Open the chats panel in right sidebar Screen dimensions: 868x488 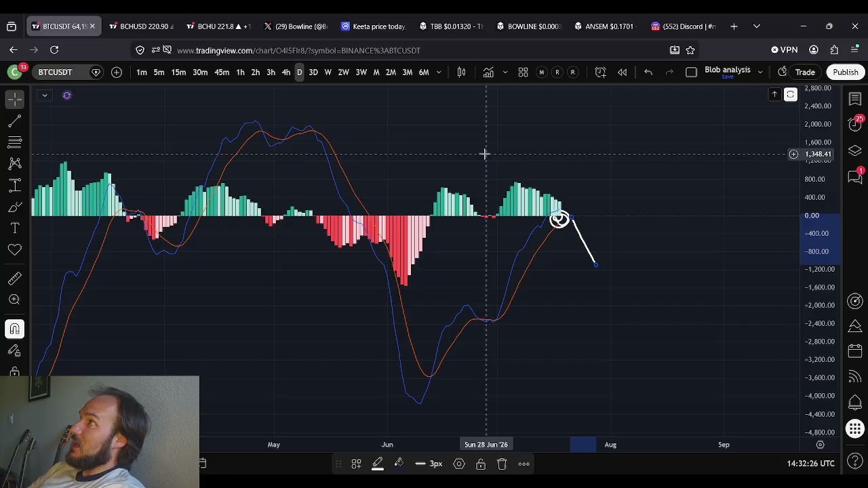tap(854, 176)
